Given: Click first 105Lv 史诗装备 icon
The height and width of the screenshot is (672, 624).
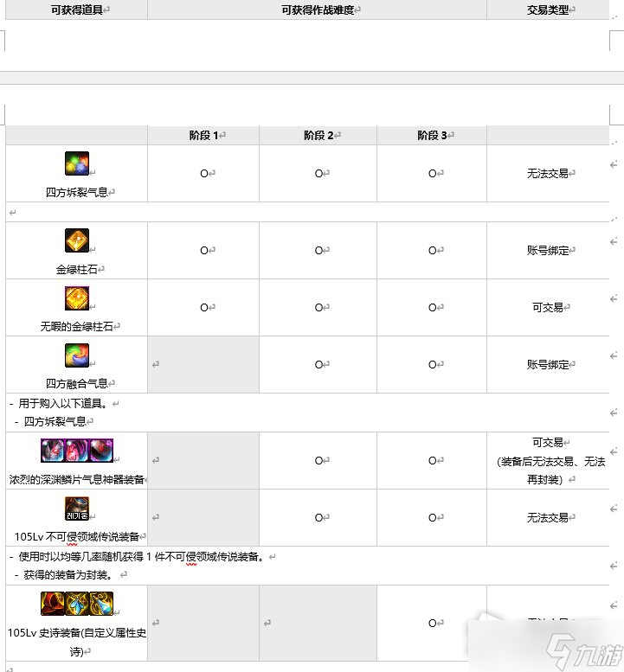Looking at the screenshot, I should 52,604.
